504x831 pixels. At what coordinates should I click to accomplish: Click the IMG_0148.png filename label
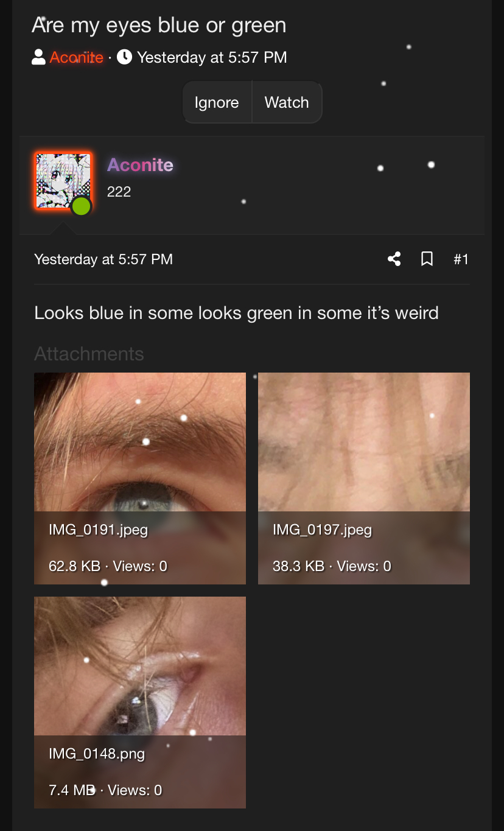[x=97, y=754]
